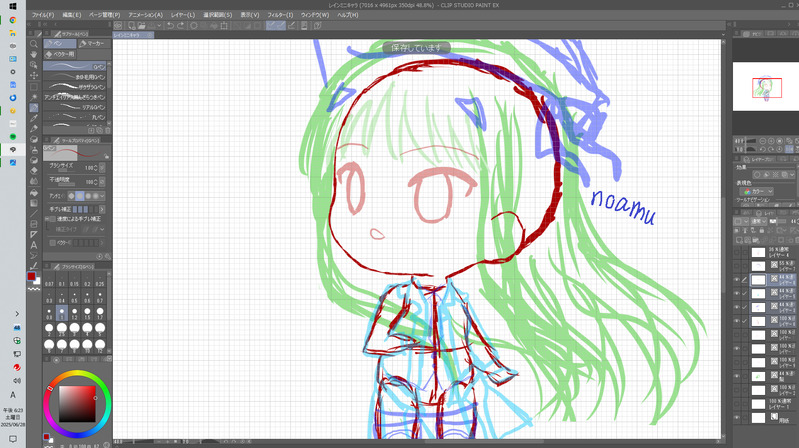Screen dimensions: 799x448
Task: Select the Eraser tool
Action: (x=34, y=171)
